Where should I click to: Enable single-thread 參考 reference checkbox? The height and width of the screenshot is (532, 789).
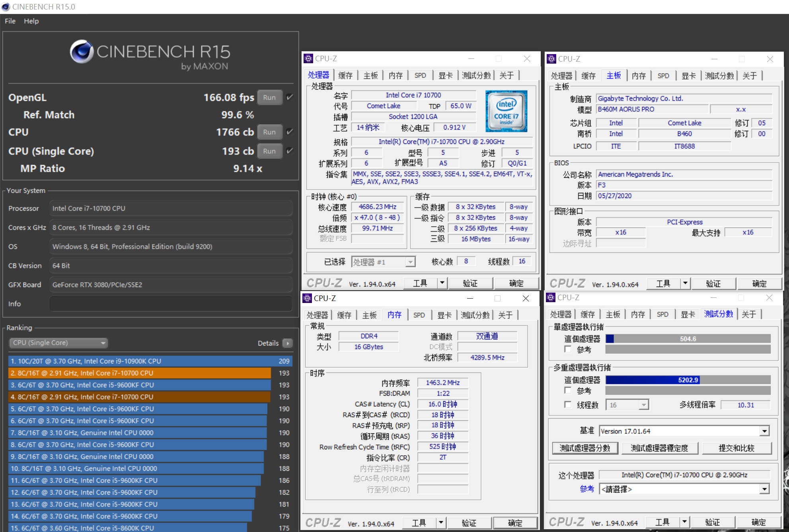(x=568, y=349)
